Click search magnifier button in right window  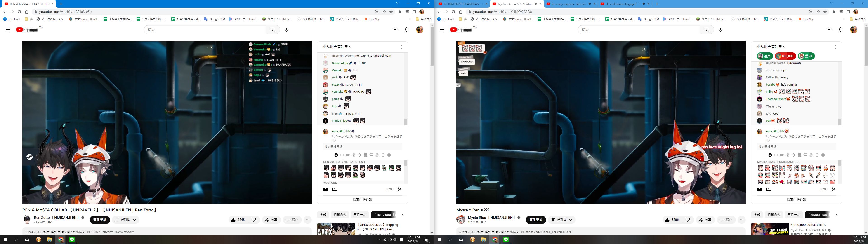707,30
